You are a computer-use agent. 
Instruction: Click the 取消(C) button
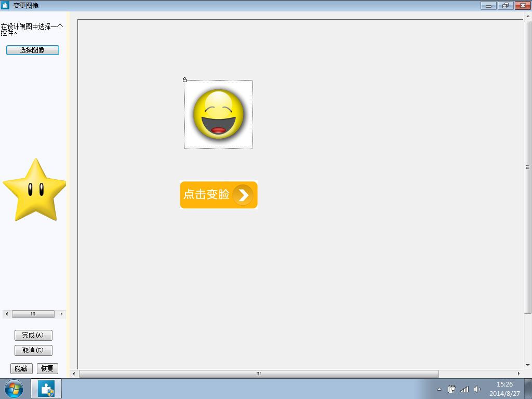[33, 350]
